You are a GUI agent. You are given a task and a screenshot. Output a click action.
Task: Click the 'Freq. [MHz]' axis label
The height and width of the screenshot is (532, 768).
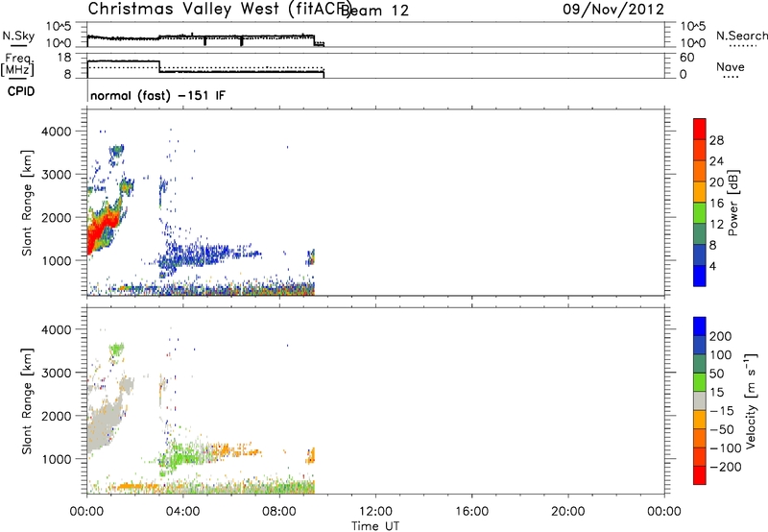tap(17, 64)
